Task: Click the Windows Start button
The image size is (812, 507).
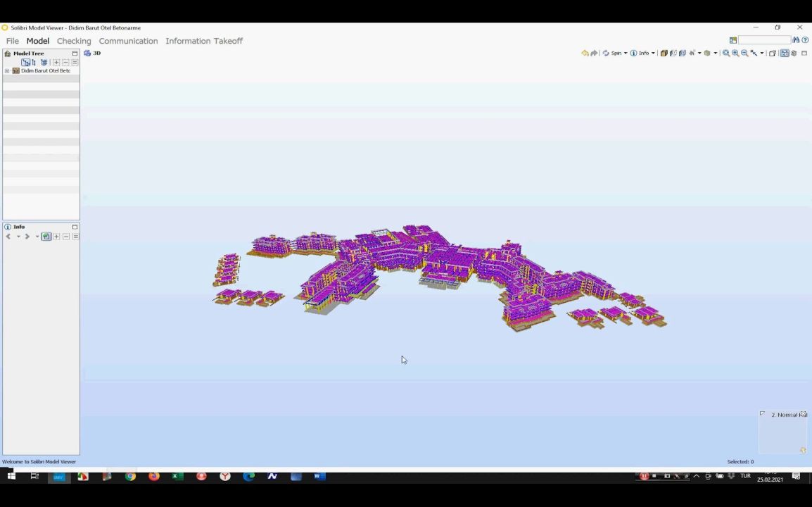Action: [11, 477]
